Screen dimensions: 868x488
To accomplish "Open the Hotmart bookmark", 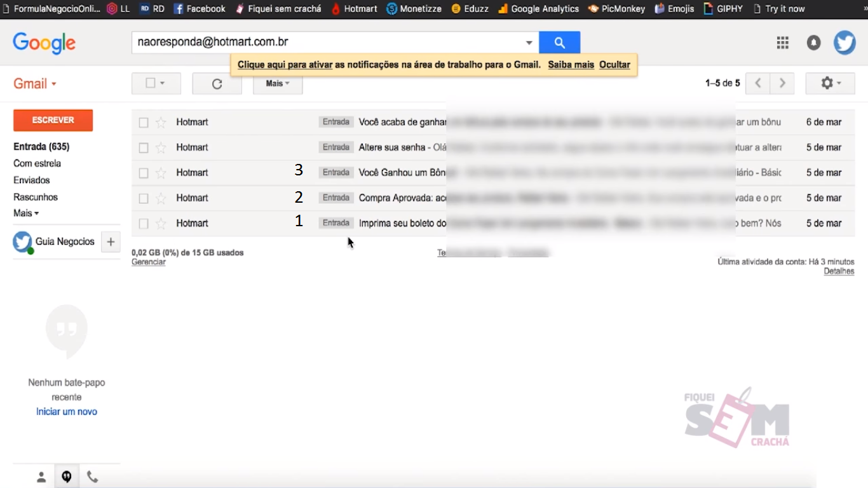I will [x=354, y=9].
